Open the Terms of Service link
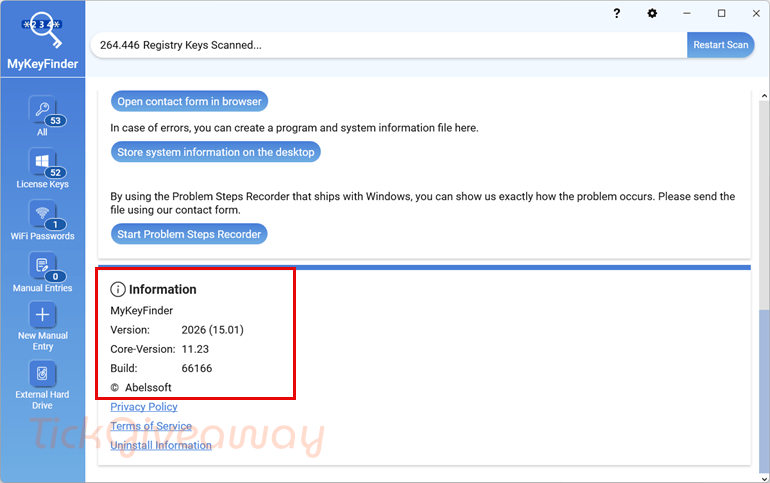The height and width of the screenshot is (483, 770). click(x=151, y=426)
